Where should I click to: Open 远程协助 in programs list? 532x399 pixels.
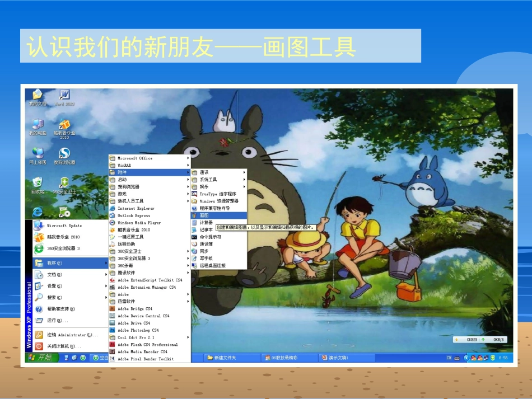[x=150, y=244]
